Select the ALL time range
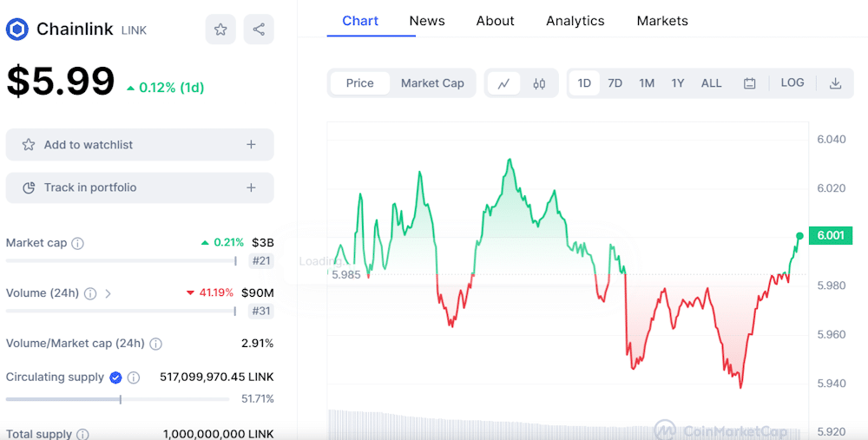This screenshot has height=440, width=868. coord(712,83)
